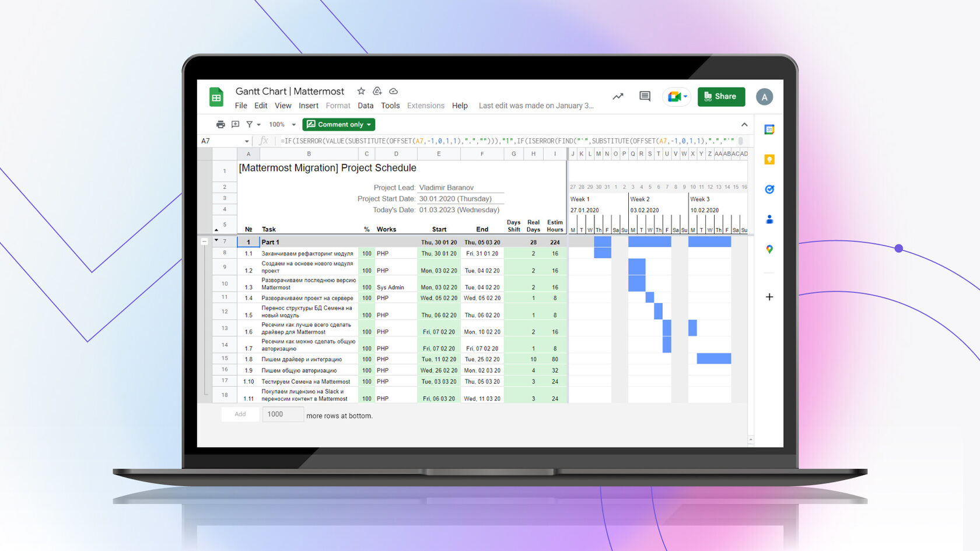This screenshot has width=980, height=551.
Task: Open the name box dropdown arrow
Action: (247, 141)
